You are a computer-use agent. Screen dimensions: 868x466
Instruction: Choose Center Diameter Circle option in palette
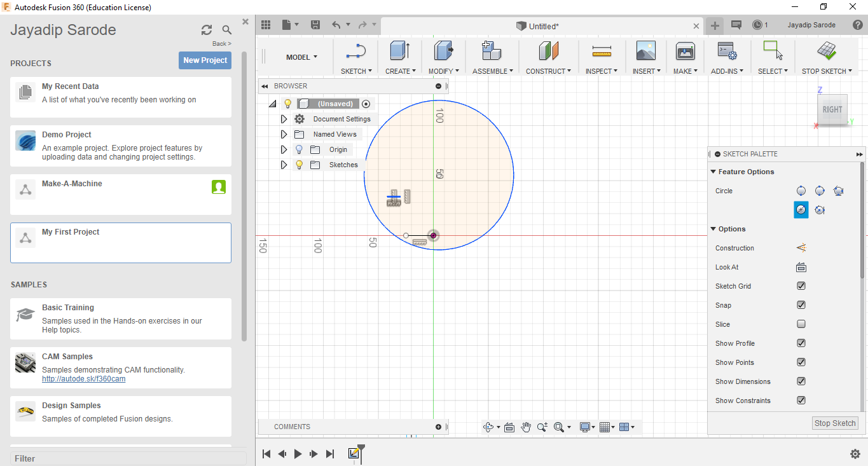801,191
